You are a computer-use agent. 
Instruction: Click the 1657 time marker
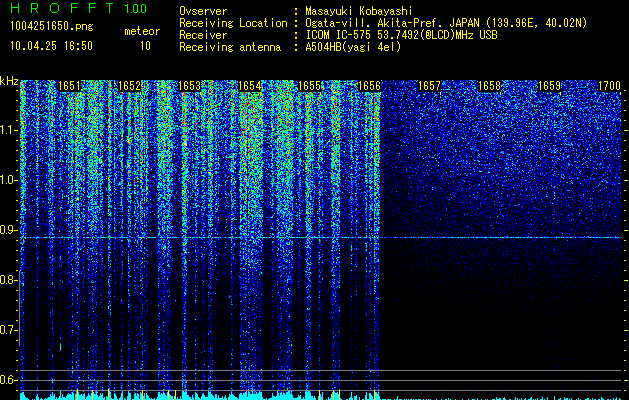click(x=429, y=86)
